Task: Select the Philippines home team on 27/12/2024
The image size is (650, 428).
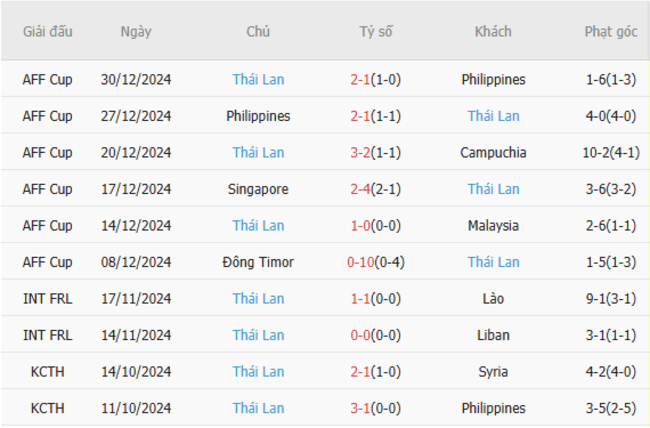Action: click(x=258, y=116)
